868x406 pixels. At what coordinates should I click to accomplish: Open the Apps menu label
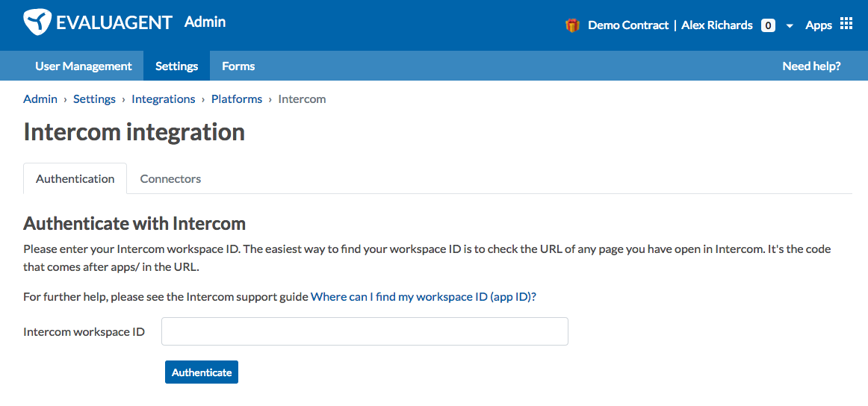tap(819, 25)
